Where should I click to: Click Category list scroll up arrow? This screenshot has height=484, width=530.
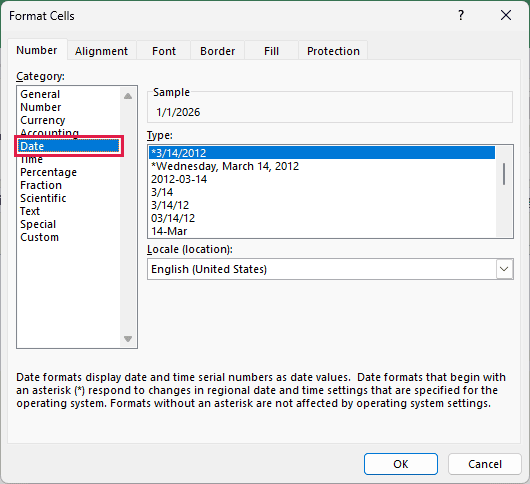point(128,96)
